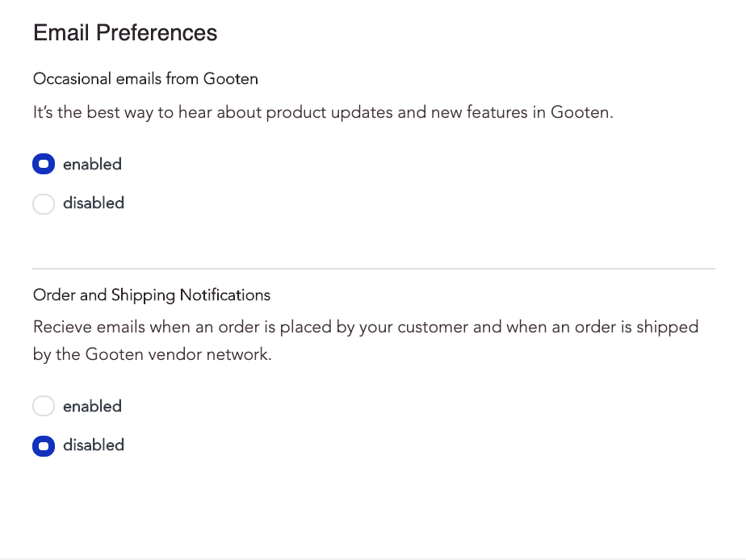The image size is (746, 560).
Task: Choose 'enabled' for shipping notification emails
Action: pos(44,406)
